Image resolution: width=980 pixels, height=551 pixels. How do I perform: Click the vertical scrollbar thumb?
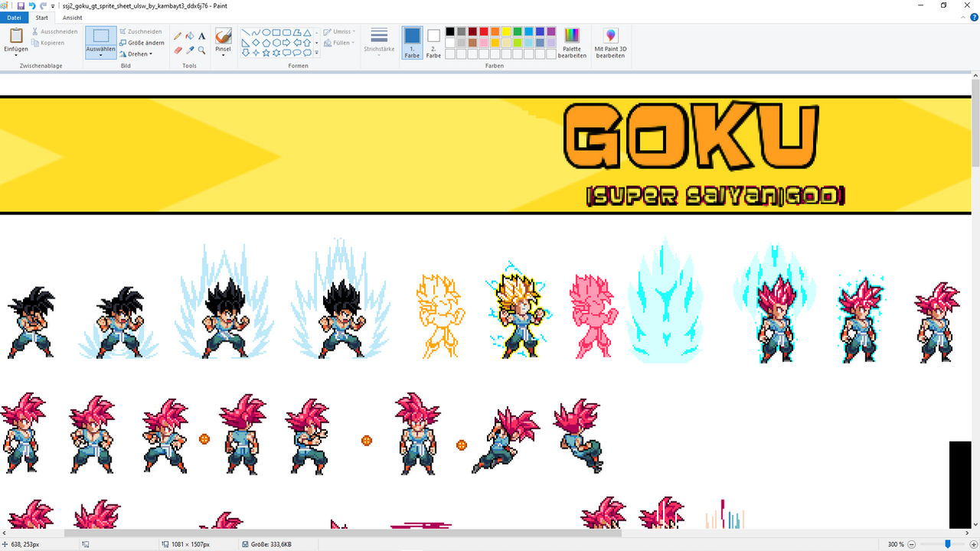[x=975, y=124]
